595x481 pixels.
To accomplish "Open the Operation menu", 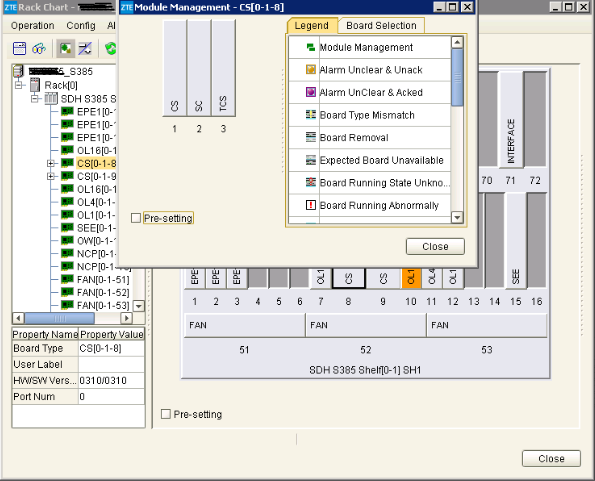I will click(33, 25).
